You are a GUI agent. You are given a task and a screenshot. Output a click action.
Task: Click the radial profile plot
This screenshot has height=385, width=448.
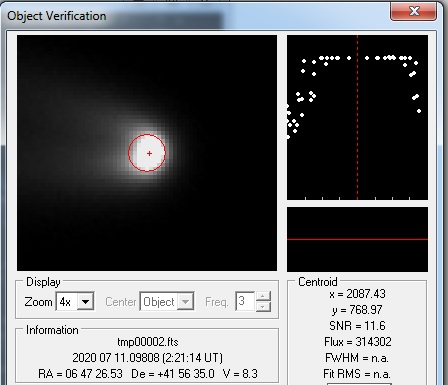coord(357,117)
